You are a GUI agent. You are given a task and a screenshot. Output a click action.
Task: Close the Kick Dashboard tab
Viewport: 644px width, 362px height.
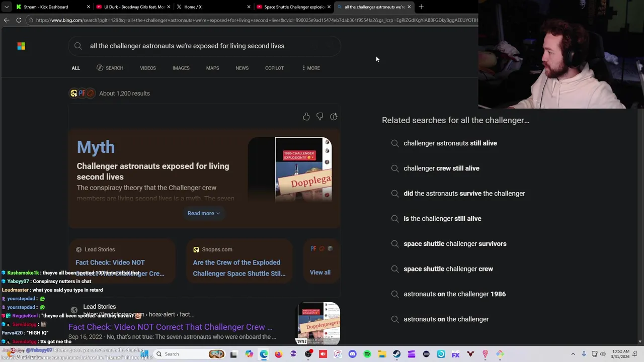(89, 7)
